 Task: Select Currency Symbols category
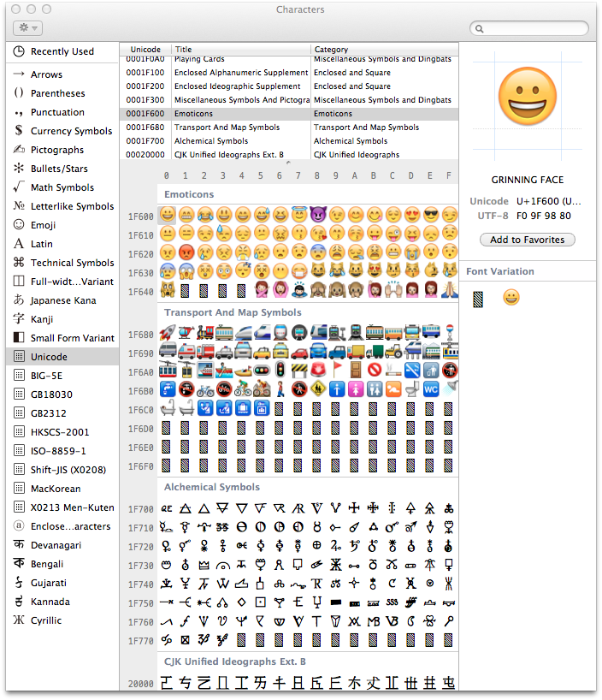click(x=62, y=131)
